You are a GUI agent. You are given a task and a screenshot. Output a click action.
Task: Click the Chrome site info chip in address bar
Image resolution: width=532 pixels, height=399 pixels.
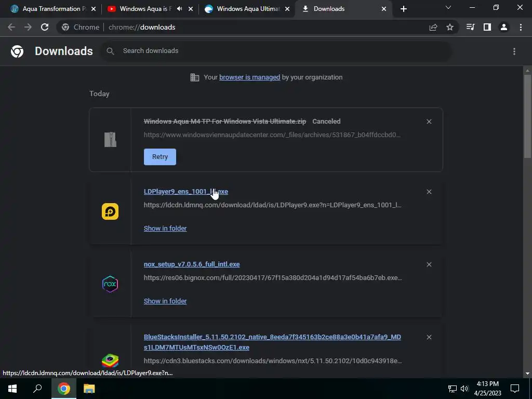point(81,27)
